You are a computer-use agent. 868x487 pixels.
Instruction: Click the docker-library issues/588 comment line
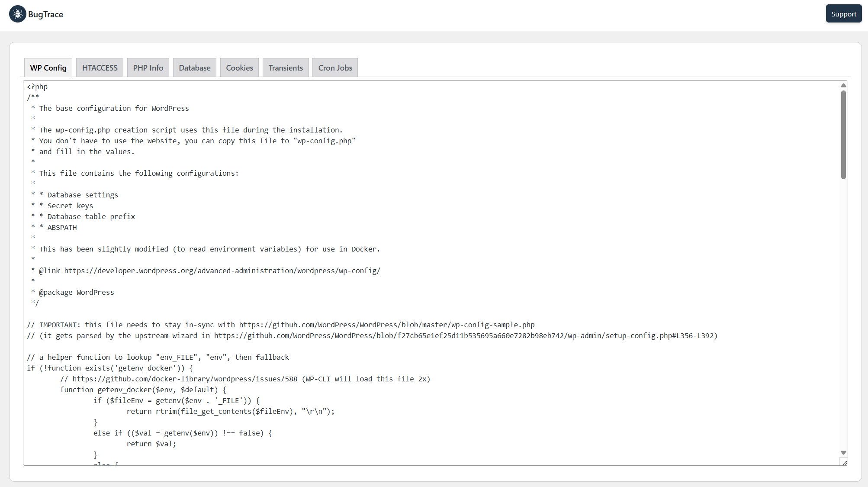(x=245, y=379)
